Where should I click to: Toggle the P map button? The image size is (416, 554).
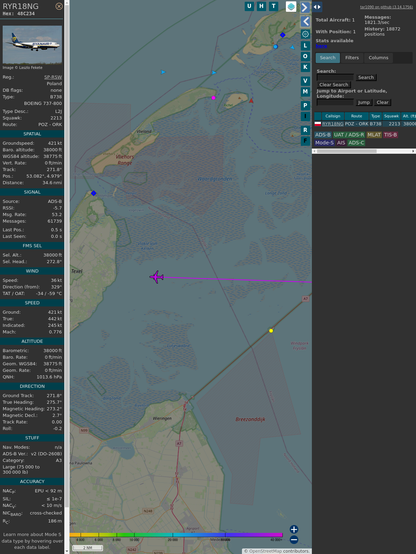point(305,105)
